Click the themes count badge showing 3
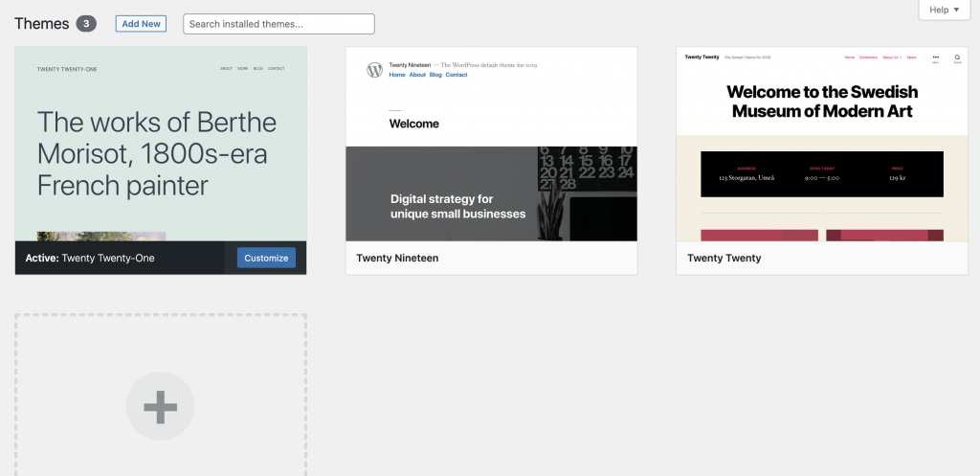This screenshot has width=980, height=476. [86, 24]
